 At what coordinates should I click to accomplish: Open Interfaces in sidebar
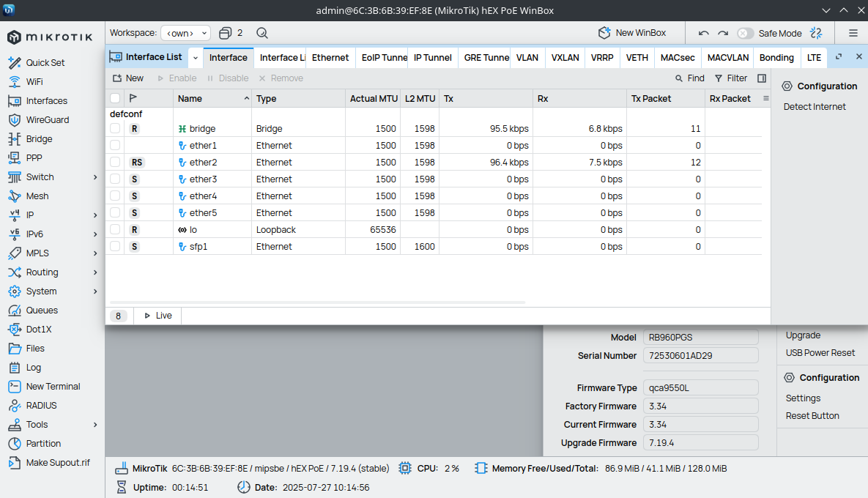[x=46, y=101]
